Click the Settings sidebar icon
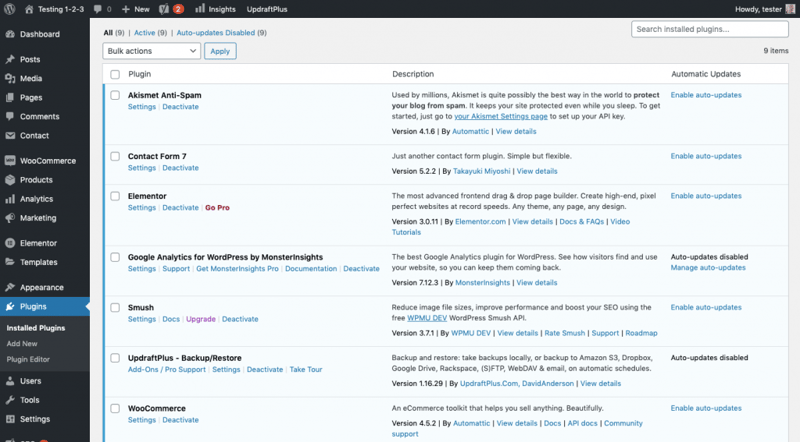This screenshot has height=442, width=800. (x=10, y=419)
